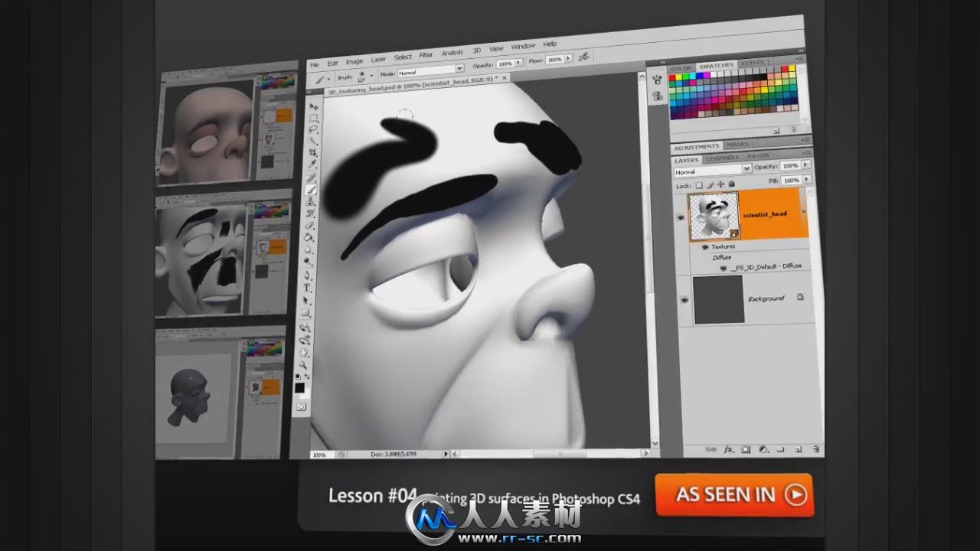
Task: Select the Paint Bucket tool
Action: pyautogui.click(x=309, y=237)
